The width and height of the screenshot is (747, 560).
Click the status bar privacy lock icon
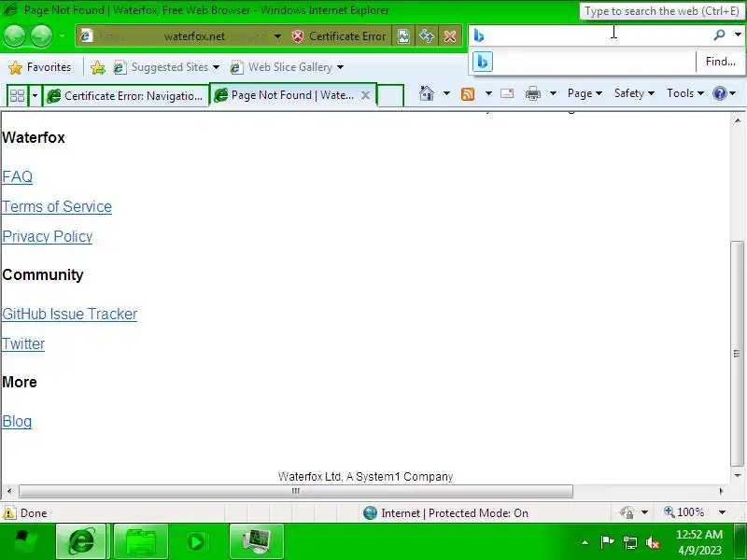tap(626, 512)
